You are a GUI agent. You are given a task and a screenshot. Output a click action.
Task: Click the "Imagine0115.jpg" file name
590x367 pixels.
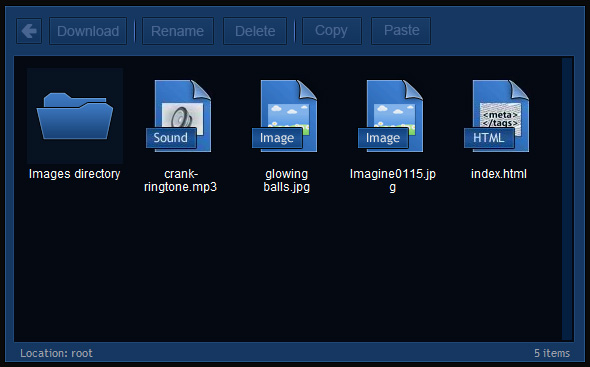[393, 180]
